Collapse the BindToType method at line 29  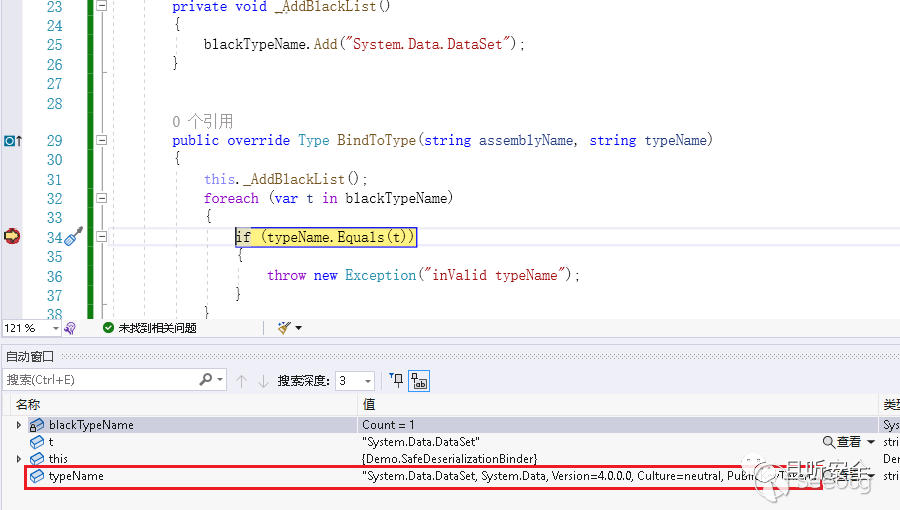pos(101,141)
